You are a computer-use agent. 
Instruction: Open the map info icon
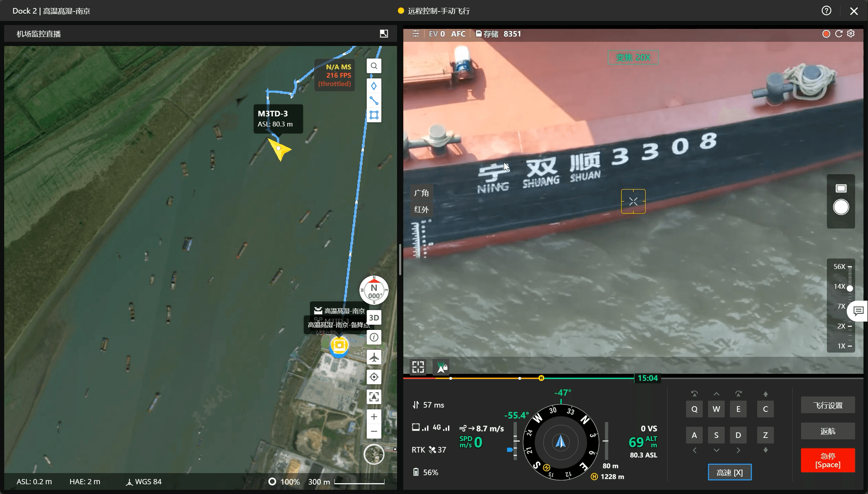point(374,337)
